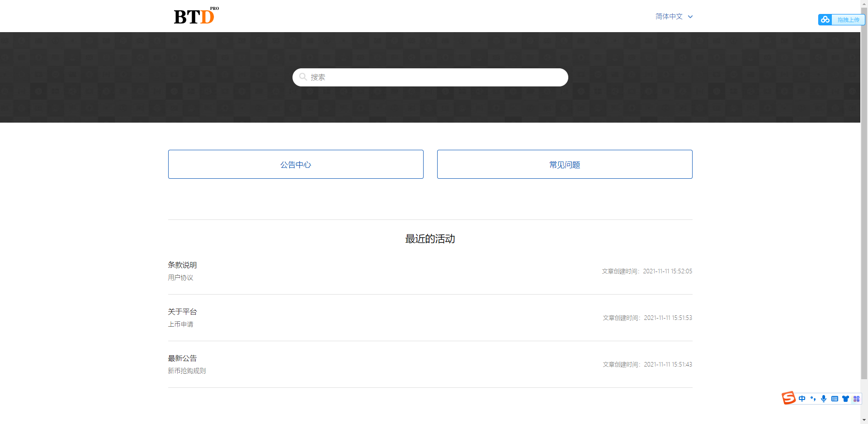Open the 常见问题 category
Image resolution: width=868 pixels, height=424 pixels.
[x=565, y=164]
